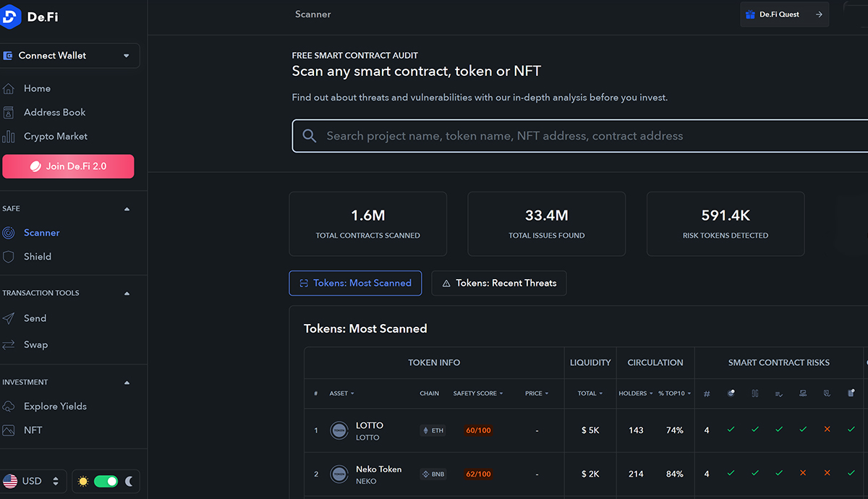Click the Swap arrows icon
The width and height of the screenshot is (868, 499).
(x=9, y=345)
